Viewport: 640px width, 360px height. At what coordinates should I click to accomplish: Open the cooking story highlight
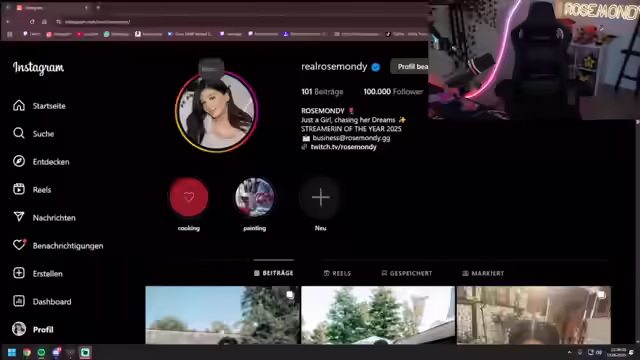[189, 197]
